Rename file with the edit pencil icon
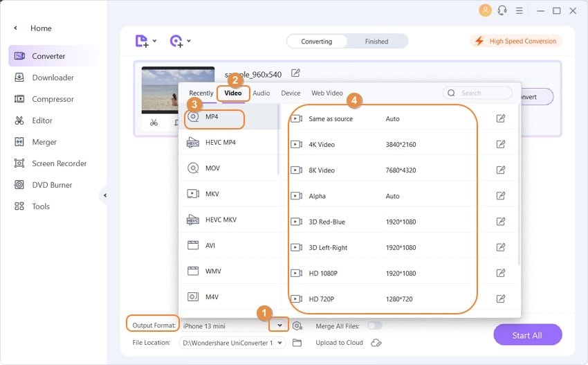 295,73
